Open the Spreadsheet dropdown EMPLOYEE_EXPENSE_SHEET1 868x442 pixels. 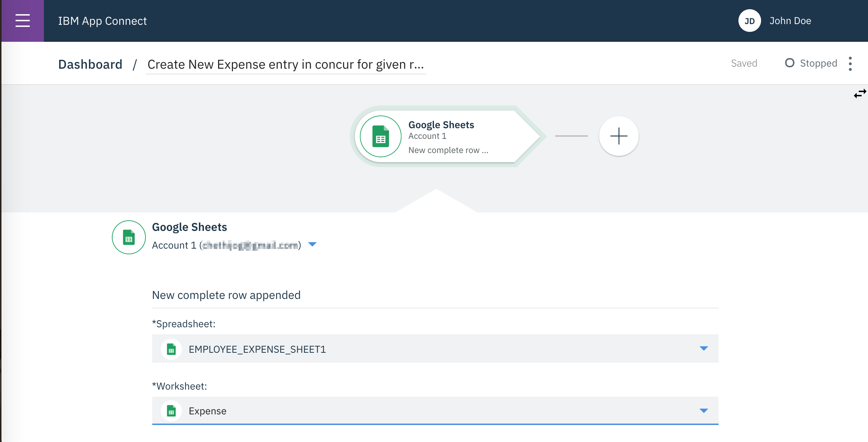435,349
